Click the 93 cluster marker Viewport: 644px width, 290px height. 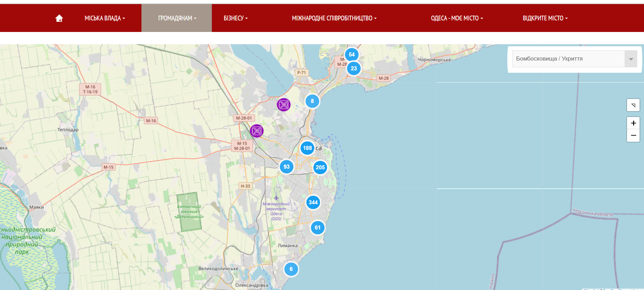[287, 167]
